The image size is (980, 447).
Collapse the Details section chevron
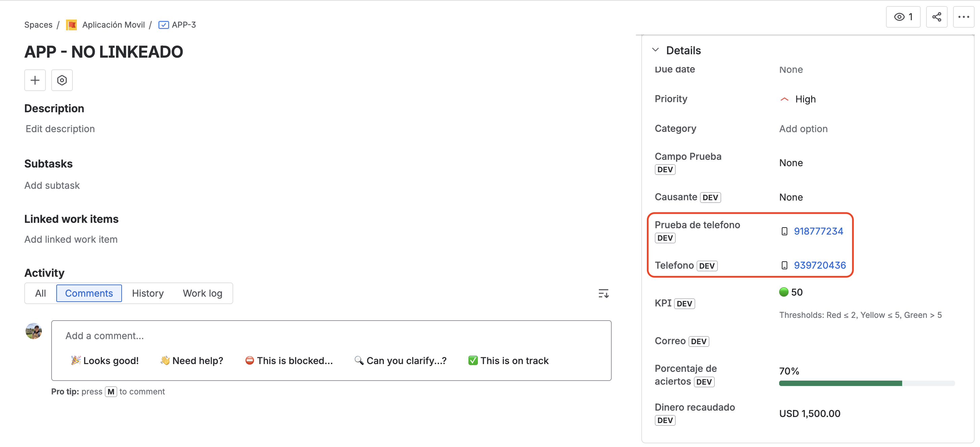(655, 50)
